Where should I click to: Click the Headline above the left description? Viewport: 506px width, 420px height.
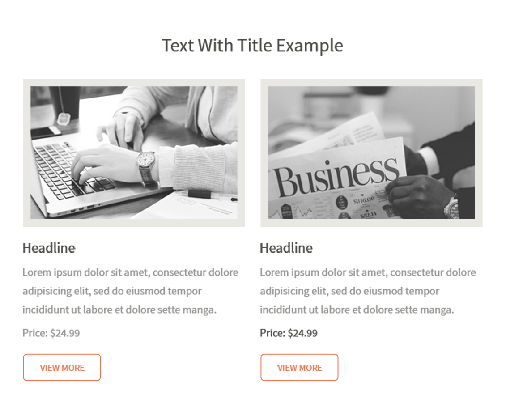49,248
